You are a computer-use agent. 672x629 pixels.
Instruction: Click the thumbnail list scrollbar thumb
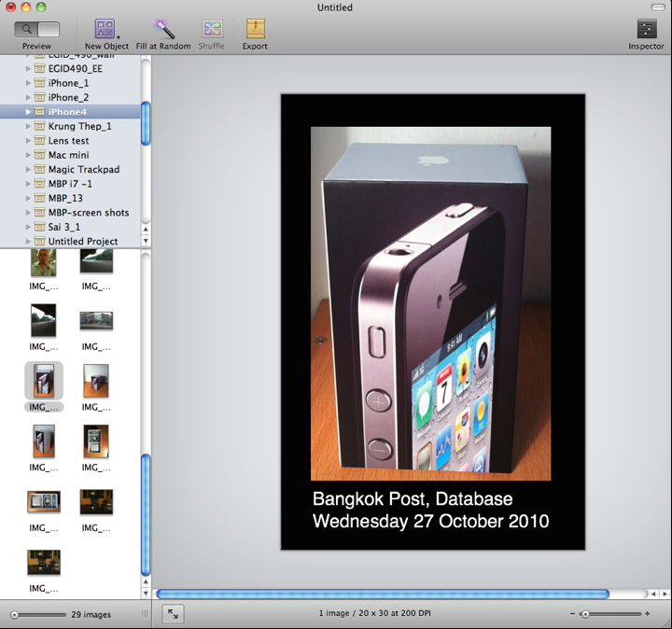tap(146, 515)
